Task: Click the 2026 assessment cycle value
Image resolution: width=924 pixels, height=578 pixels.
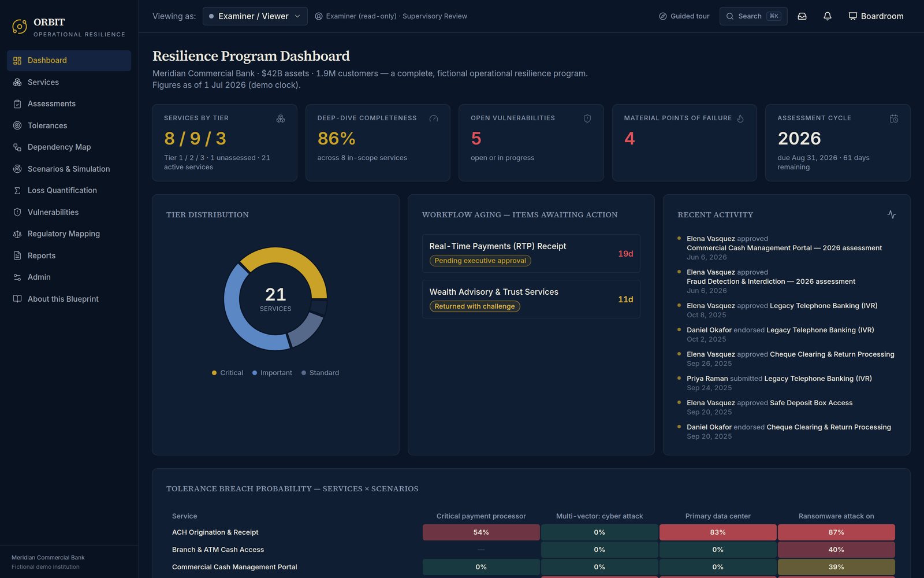Action: [799, 139]
